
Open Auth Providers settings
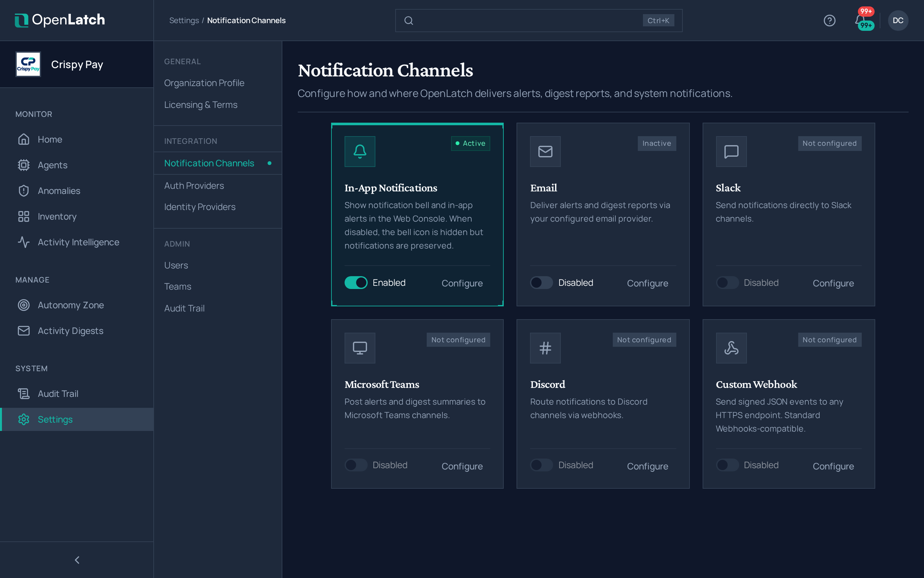pyautogui.click(x=218, y=186)
